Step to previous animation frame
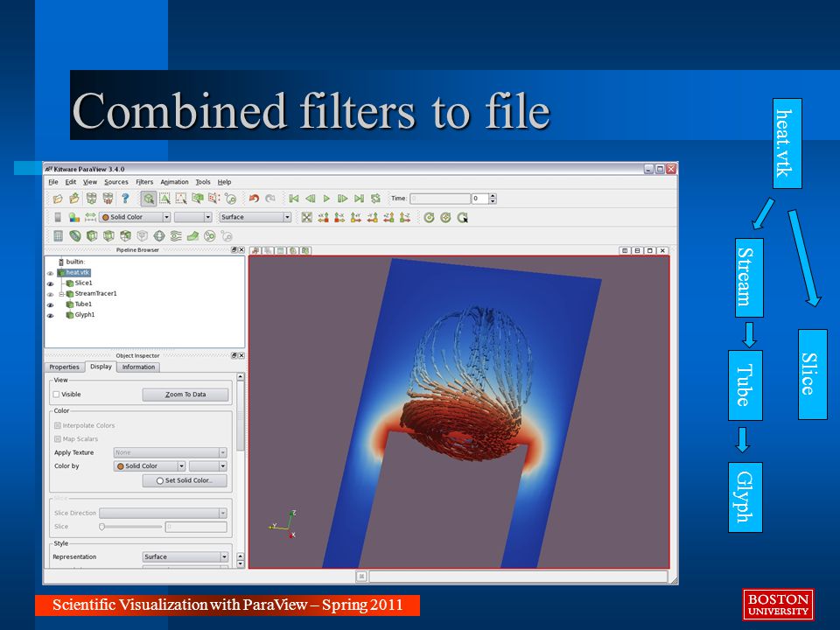840x630 pixels. (310, 199)
